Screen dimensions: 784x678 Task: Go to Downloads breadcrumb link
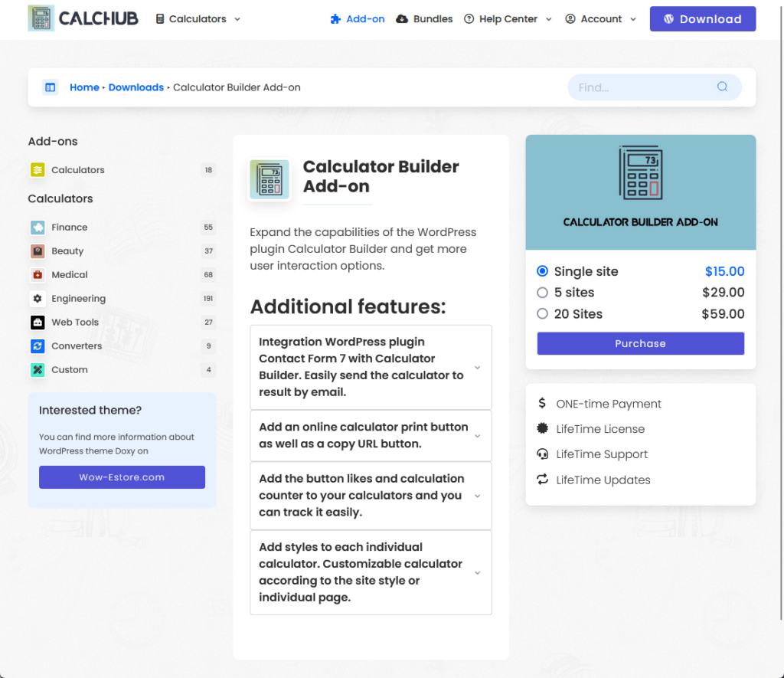pyautogui.click(x=136, y=87)
